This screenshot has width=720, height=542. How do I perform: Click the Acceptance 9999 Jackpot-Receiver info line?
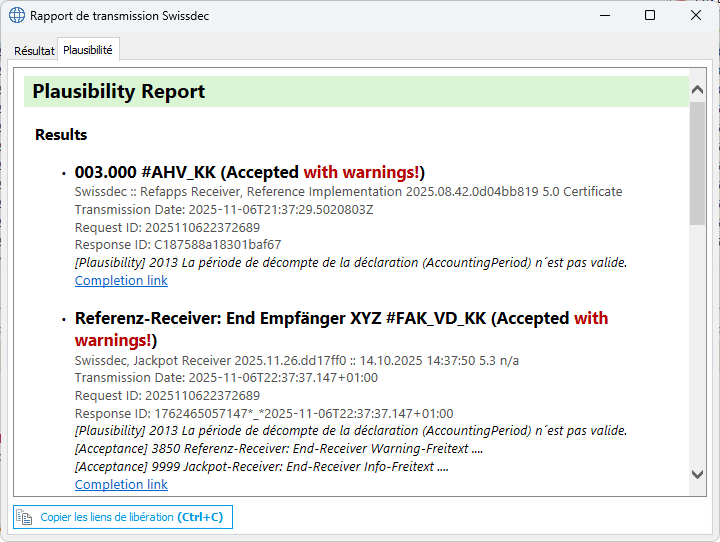(261, 466)
